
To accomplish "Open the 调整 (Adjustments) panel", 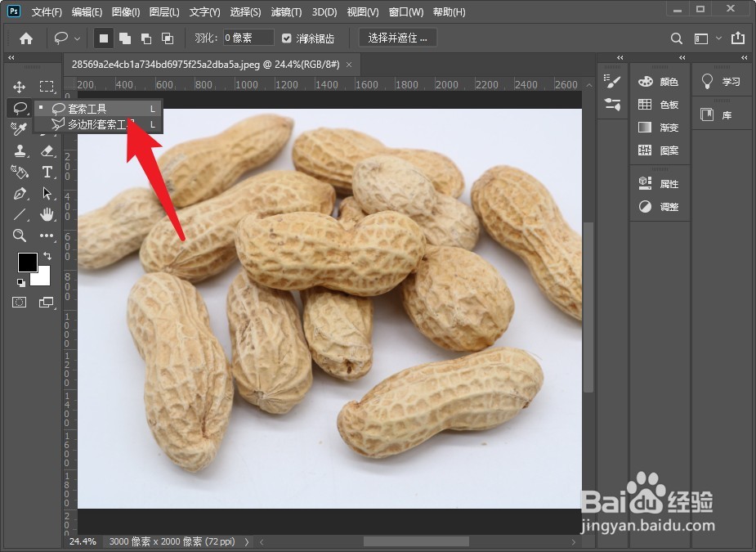I will point(659,207).
